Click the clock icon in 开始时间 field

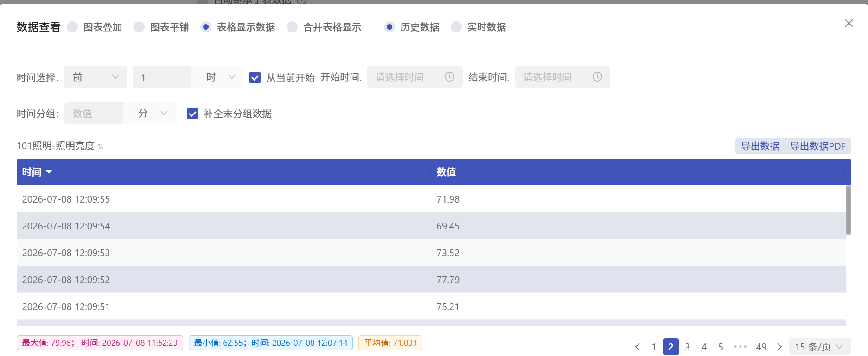click(449, 77)
